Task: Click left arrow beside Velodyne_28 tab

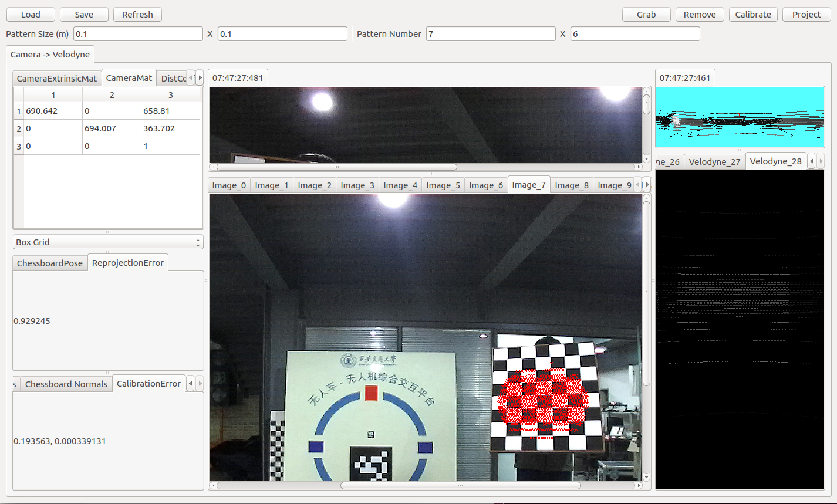Action: (x=811, y=161)
